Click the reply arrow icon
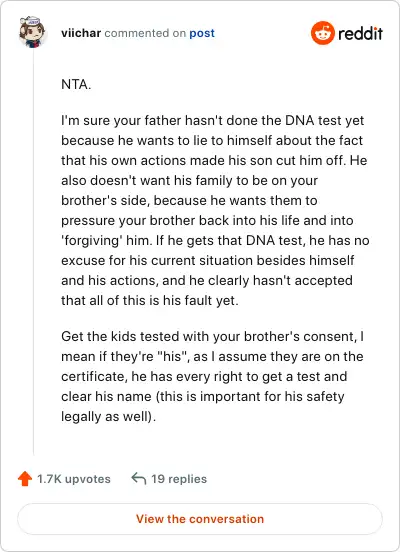Image resolution: width=400 pixels, height=552 pixels. click(x=138, y=478)
